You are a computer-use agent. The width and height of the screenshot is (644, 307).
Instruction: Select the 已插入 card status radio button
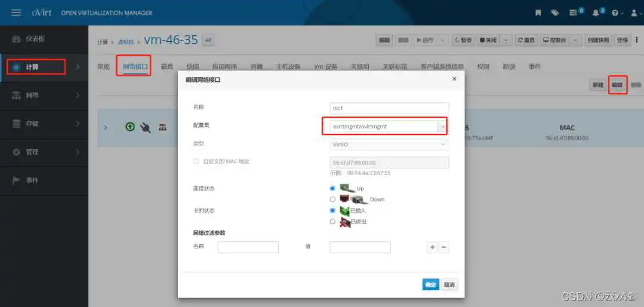pos(332,210)
